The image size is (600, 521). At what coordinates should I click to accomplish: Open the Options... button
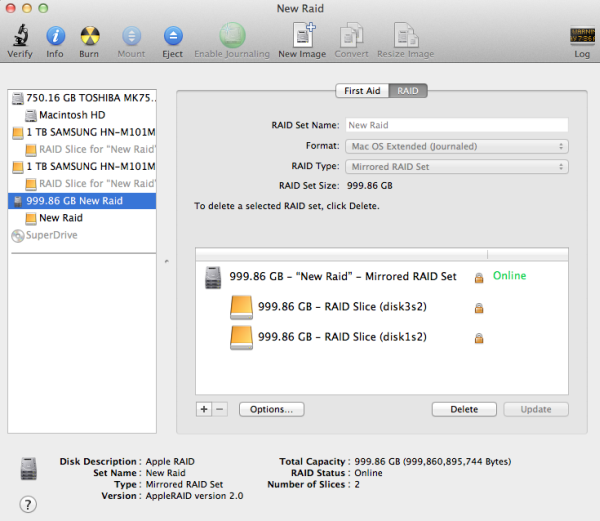[271, 409]
